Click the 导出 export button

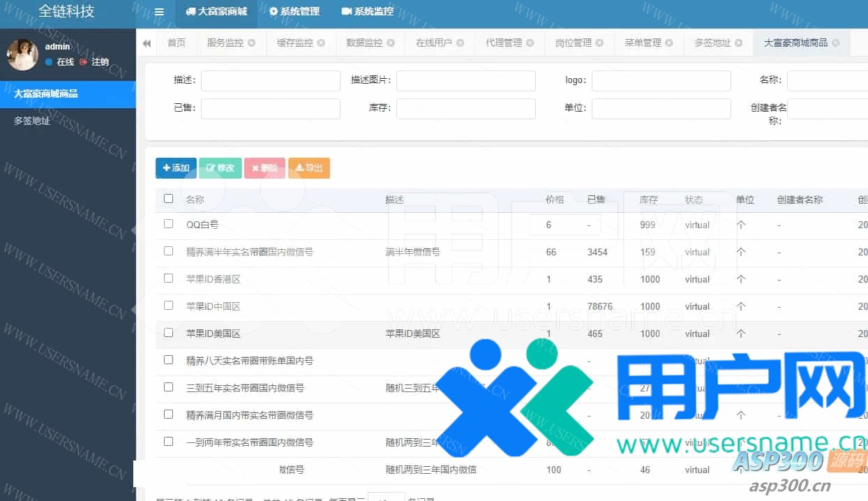coord(308,168)
